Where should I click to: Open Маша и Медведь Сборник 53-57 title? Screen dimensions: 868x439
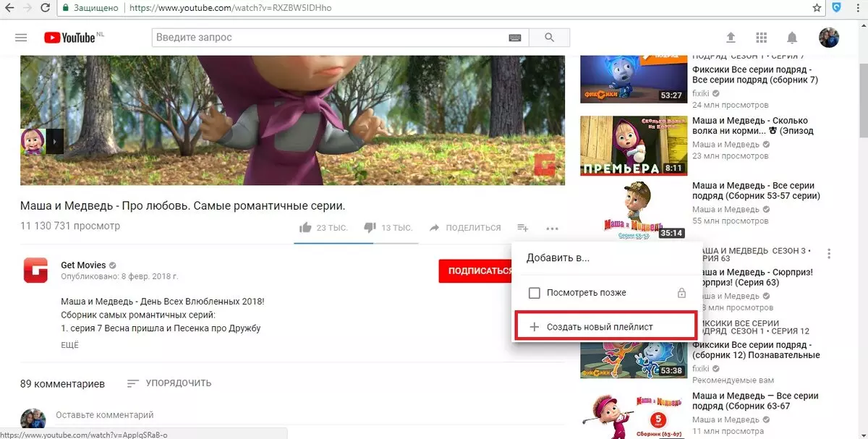pyautogui.click(x=756, y=191)
